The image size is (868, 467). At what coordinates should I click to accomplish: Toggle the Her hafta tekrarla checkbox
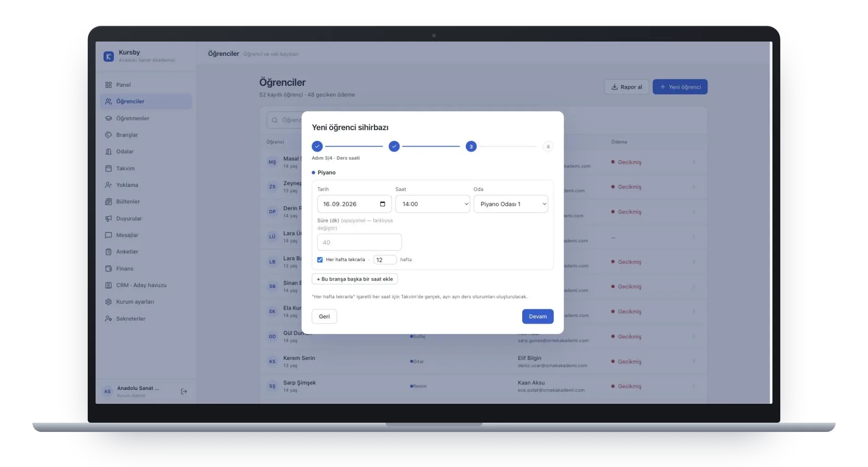click(x=320, y=260)
